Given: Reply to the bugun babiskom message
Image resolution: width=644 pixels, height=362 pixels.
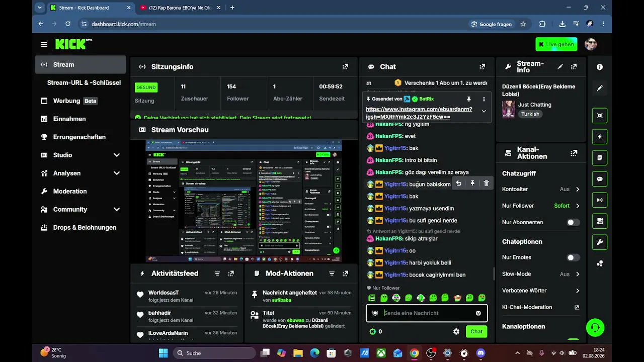Looking at the screenshot, I should pos(458,184).
